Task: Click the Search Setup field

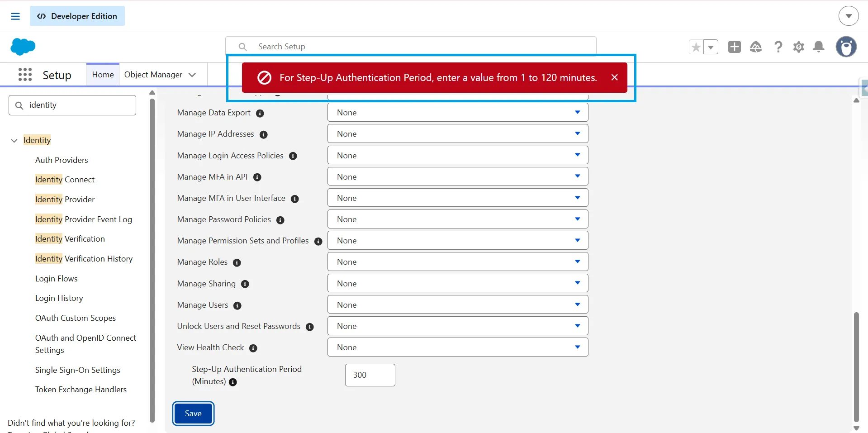Action: point(411,47)
